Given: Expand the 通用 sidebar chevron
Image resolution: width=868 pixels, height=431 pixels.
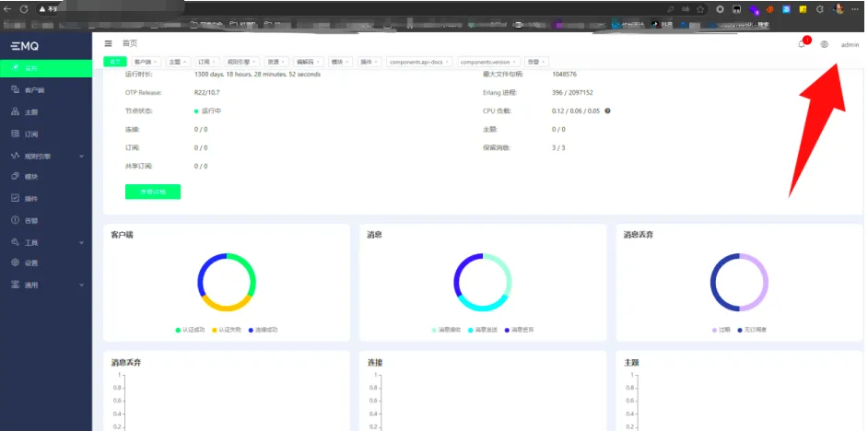Looking at the screenshot, I should [x=81, y=285].
